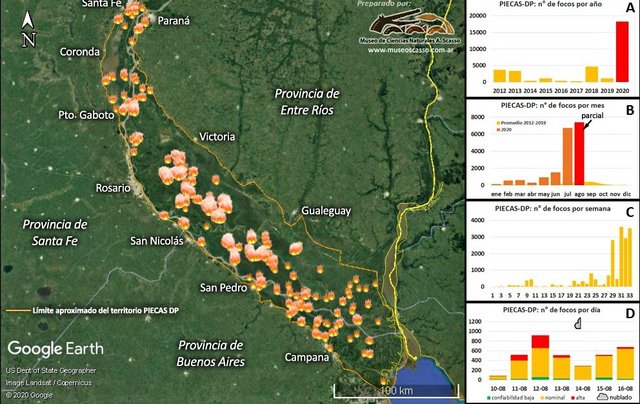Click the 'ago' month label in chart B
The image size is (640, 404).
tap(579, 194)
